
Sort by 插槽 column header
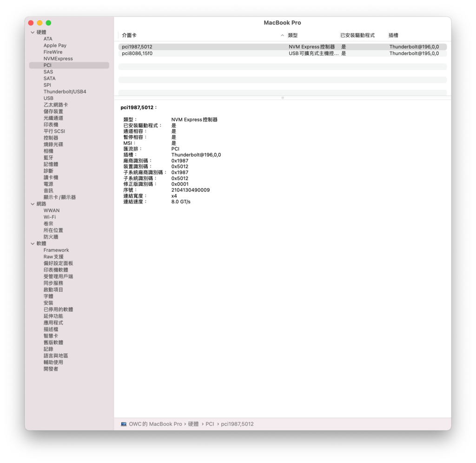tap(393, 35)
